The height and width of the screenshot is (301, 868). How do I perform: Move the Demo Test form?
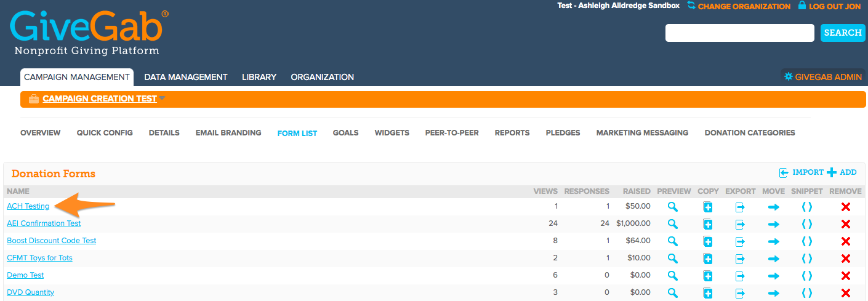tap(773, 276)
